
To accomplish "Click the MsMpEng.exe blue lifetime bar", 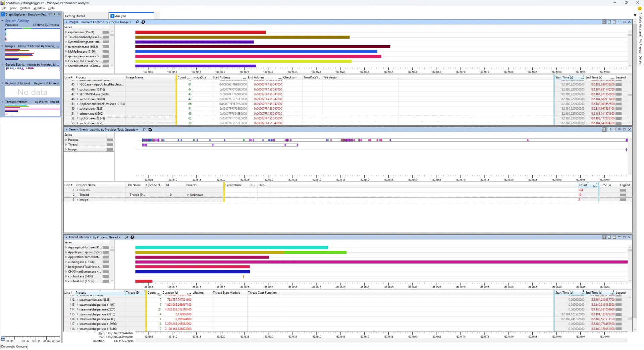I will (x=256, y=52).
